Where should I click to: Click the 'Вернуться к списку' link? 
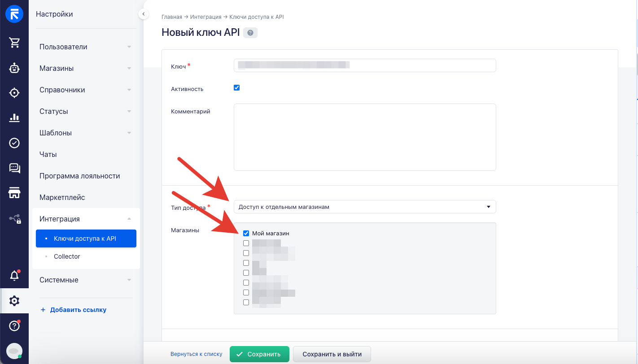(197, 354)
